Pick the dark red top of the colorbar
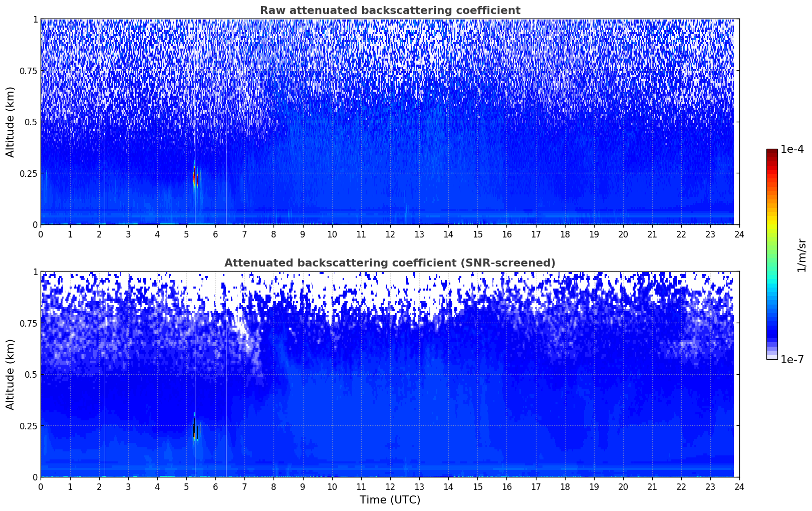 click(772, 152)
